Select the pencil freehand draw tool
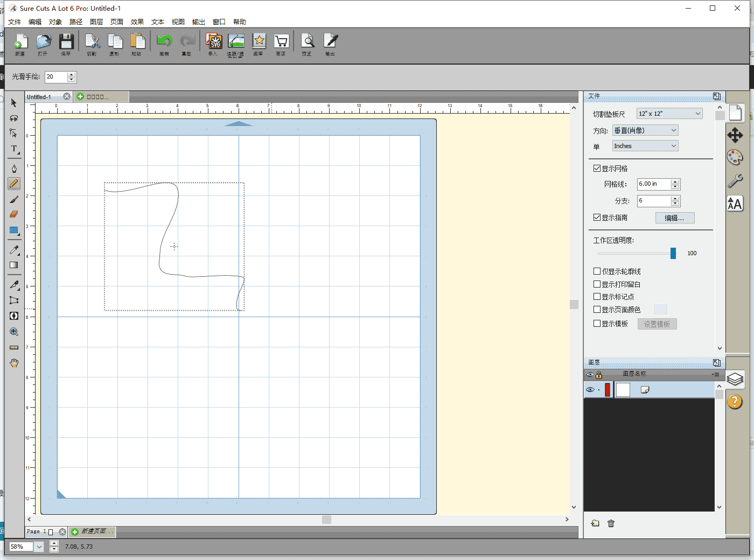 14,184
